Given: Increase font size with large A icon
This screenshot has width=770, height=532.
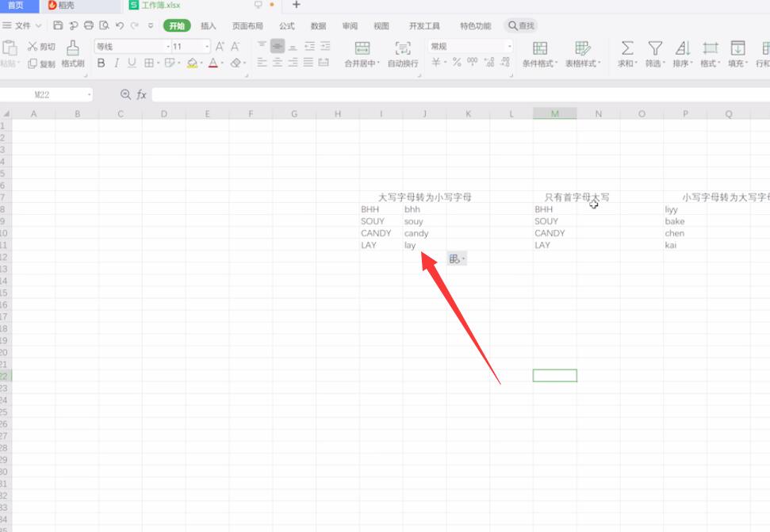Looking at the screenshot, I should point(220,47).
